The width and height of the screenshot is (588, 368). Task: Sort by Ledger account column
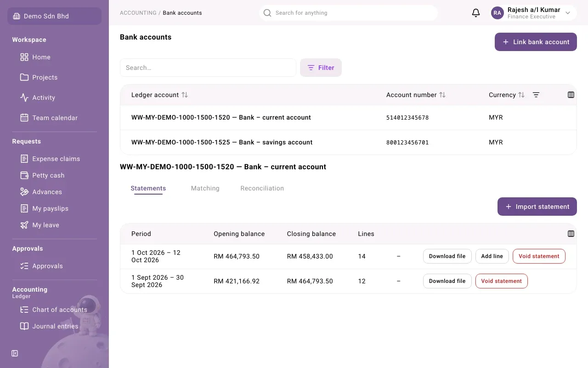click(185, 95)
